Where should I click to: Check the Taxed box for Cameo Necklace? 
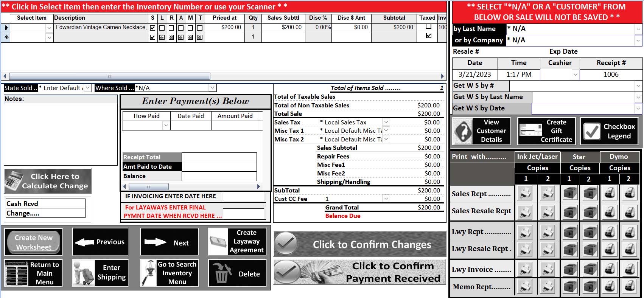pos(429,26)
